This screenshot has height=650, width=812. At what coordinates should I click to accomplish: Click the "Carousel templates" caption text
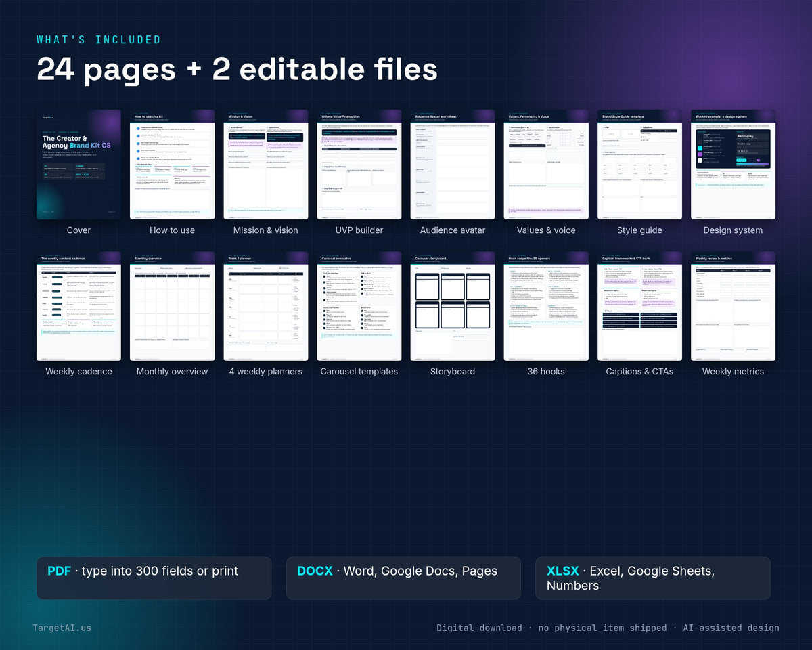click(x=359, y=372)
